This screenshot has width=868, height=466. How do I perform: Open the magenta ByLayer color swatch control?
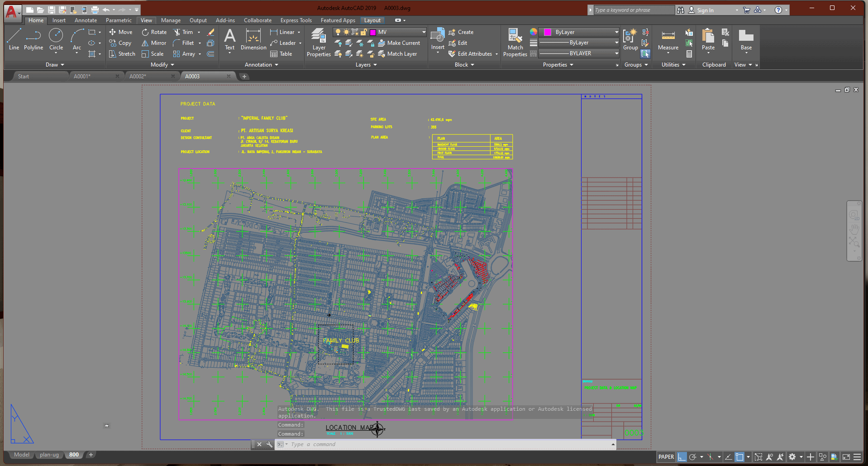click(x=548, y=32)
